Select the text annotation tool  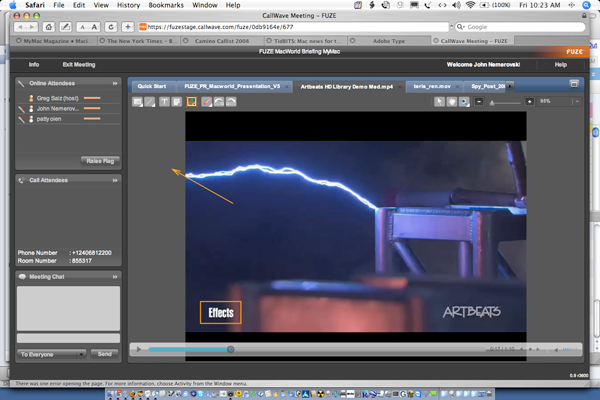(163, 102)
